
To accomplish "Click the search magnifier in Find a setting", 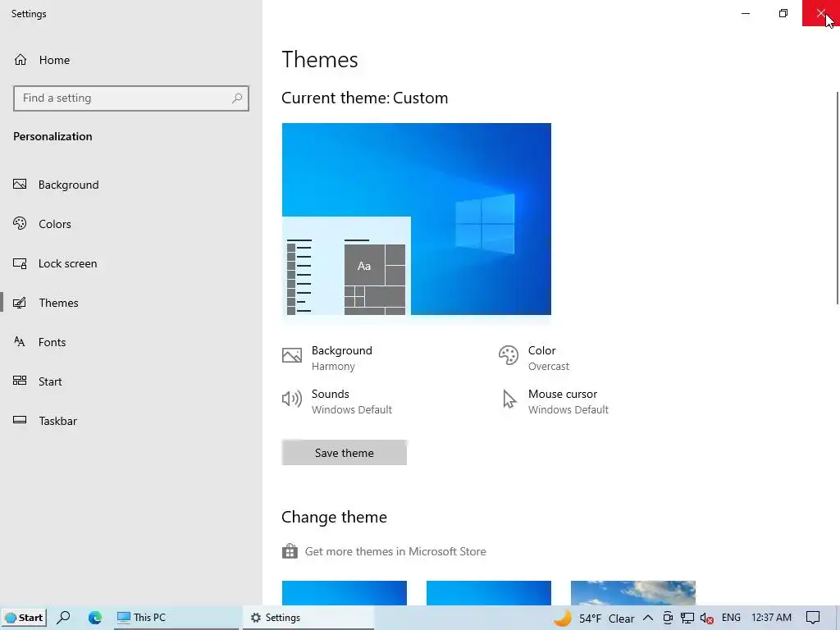I will pos(237,98).
